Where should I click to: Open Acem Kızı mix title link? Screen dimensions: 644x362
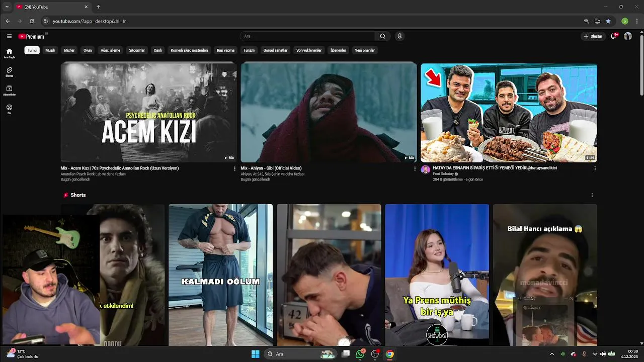coord(120,168)
